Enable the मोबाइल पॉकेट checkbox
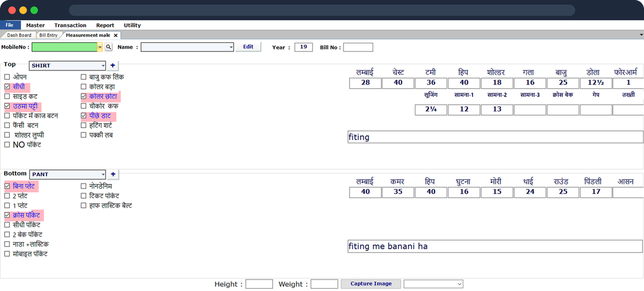Screen dimensions: 644x291 [x=7, y=254]
